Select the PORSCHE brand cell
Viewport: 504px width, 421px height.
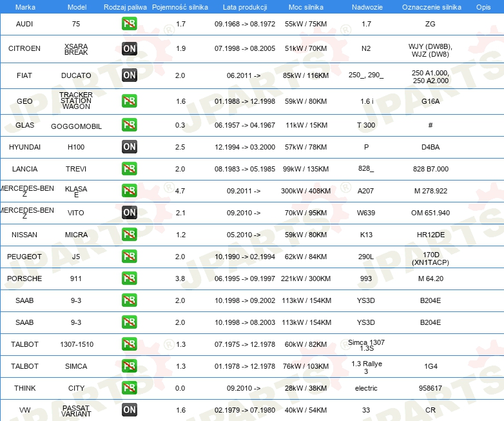[24, 279]
